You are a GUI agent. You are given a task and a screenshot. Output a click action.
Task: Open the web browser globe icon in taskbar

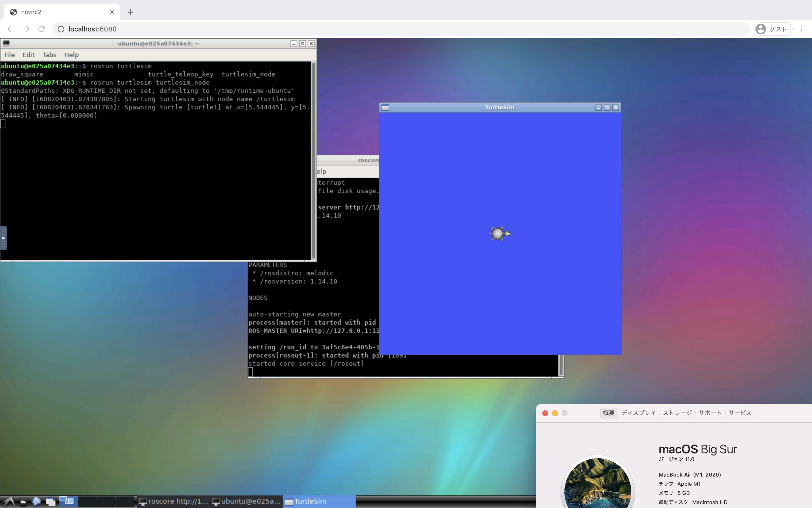(36, 502)
